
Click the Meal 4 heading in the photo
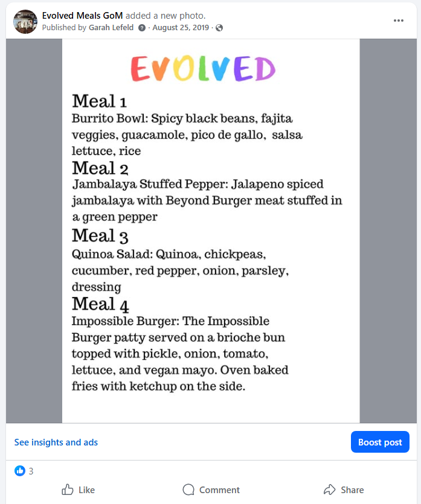tap(101, 304)
